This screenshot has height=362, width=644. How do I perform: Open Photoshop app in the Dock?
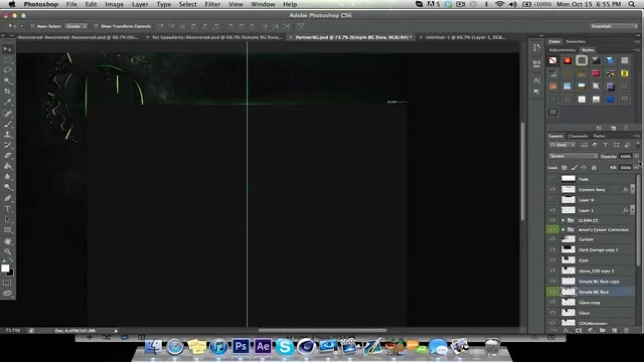(240, 346)
